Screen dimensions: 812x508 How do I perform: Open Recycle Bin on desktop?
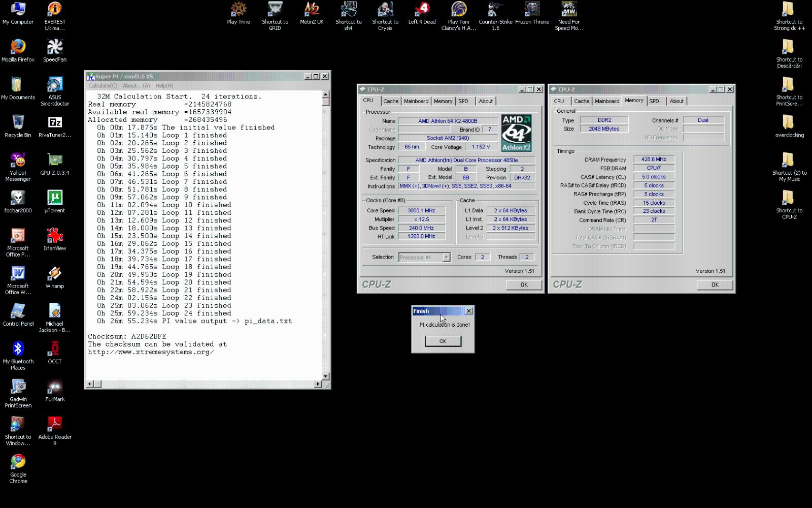(x=18, y=126)
